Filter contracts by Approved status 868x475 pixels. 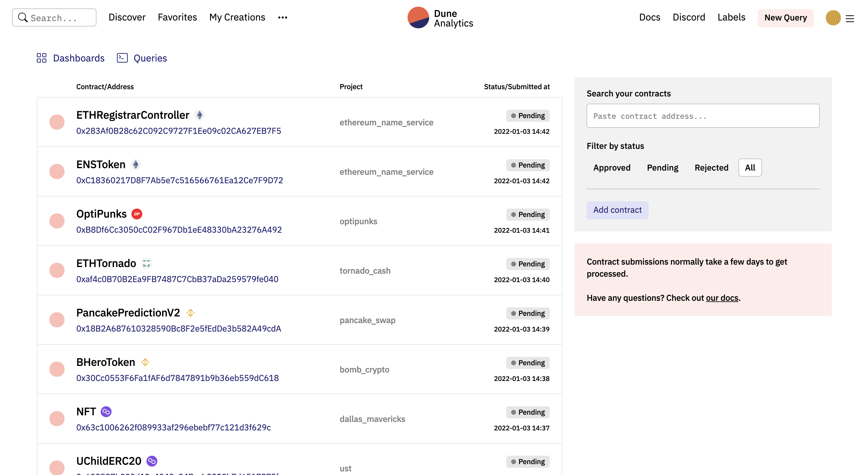[x=612, y=168]
